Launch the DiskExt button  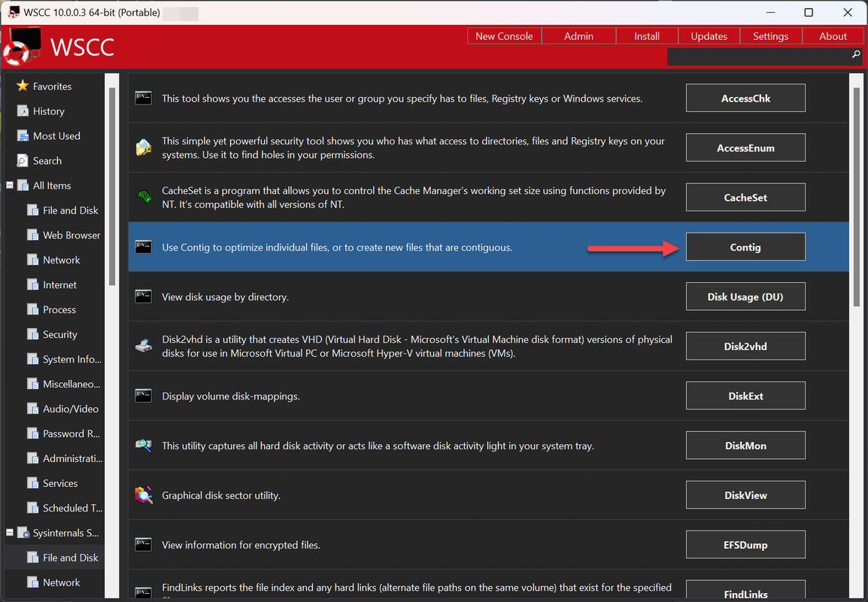[745, 396]
